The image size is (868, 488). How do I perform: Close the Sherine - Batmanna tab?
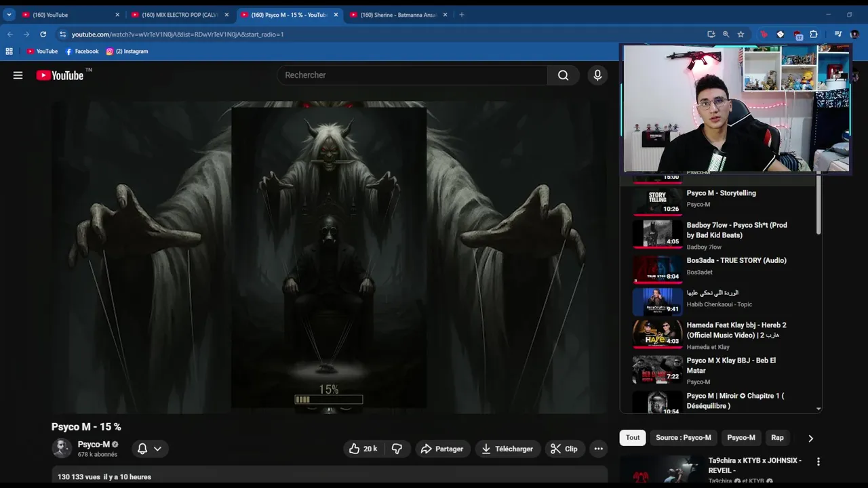446,14
